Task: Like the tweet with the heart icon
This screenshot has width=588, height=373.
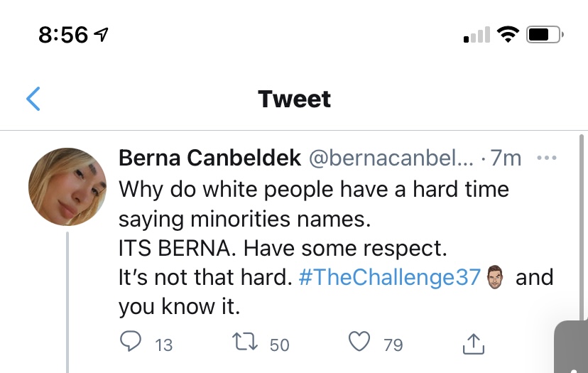Action: [x=359, y=342]
